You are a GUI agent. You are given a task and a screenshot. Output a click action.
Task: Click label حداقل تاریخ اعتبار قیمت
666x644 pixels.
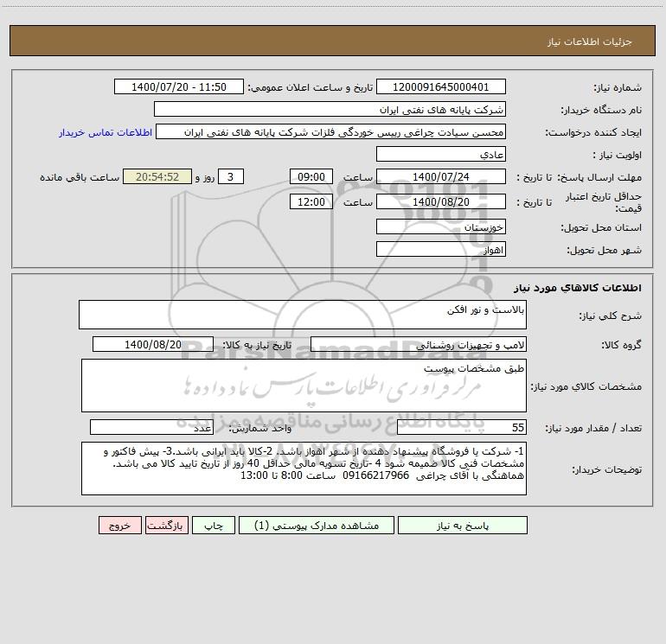click(x=604, y=202)
